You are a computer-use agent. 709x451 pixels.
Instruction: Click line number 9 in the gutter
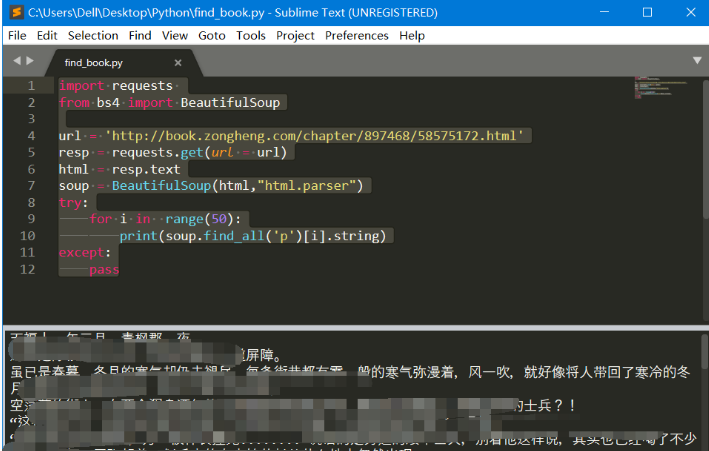(x=32, y=219)
